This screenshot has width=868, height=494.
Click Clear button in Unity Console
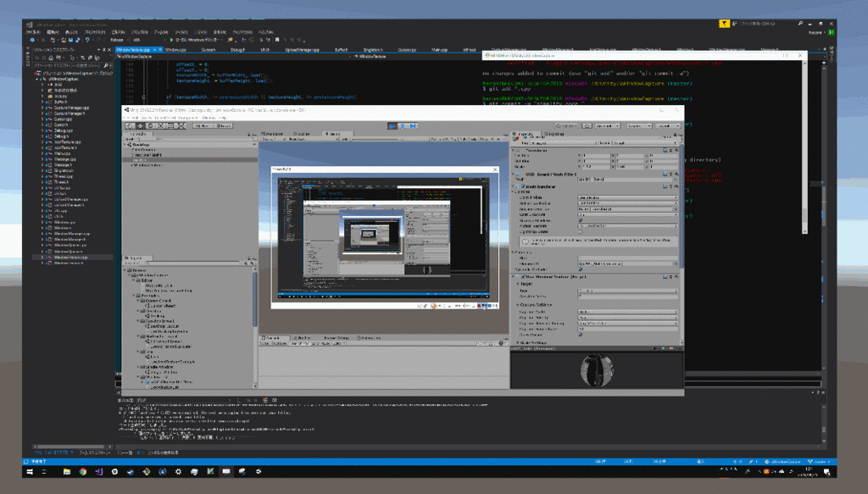point(265,343)
